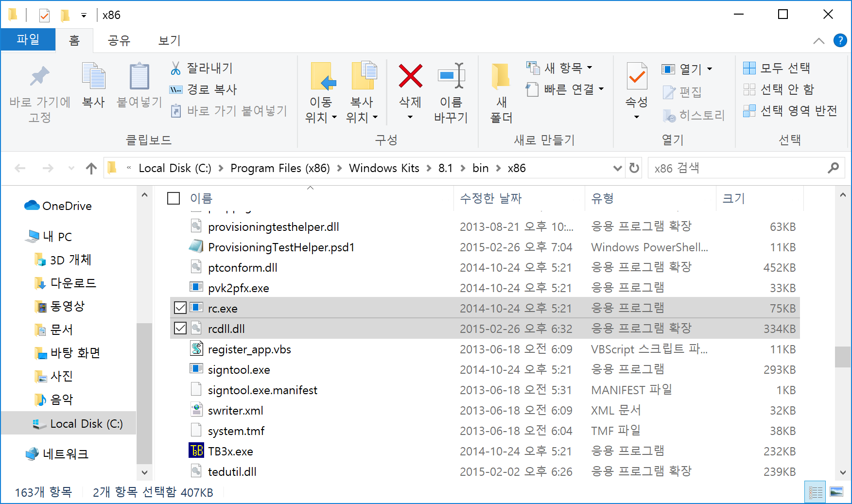The image size is (852, 504).
Task: Click the search magnifier icon
Action: click(x=833, y=168)
